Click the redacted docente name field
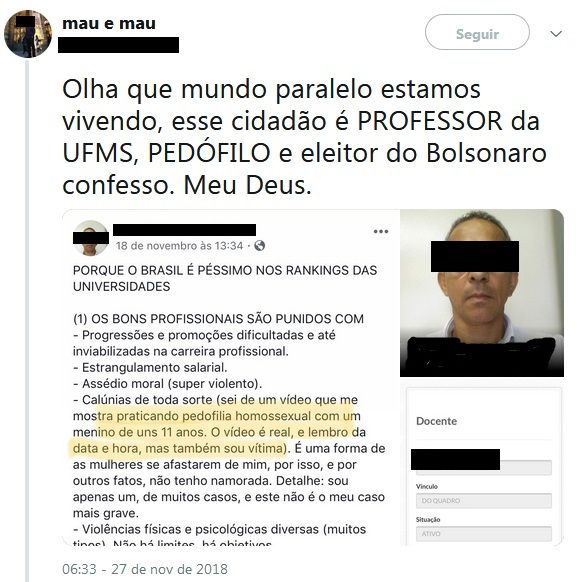This screenshot has height=582, width=583. tap(455, 460)
